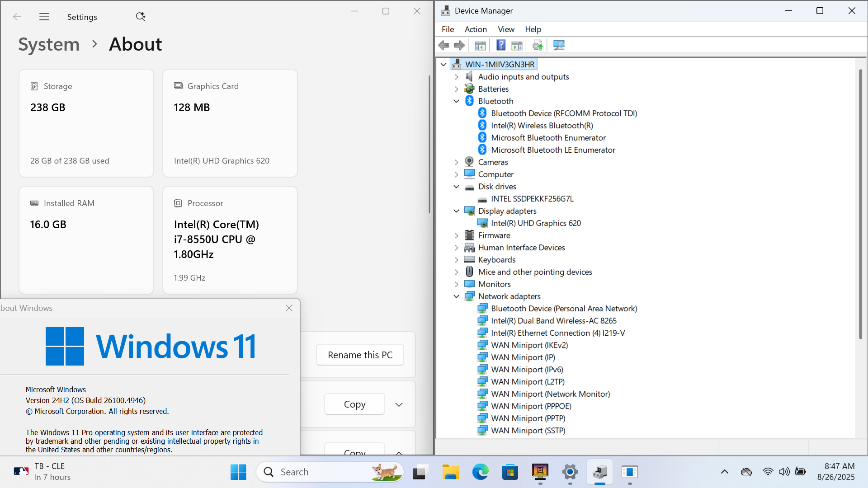Open File Explorer from the taskbar
This screenshot has width=868, height=488.
450,472
